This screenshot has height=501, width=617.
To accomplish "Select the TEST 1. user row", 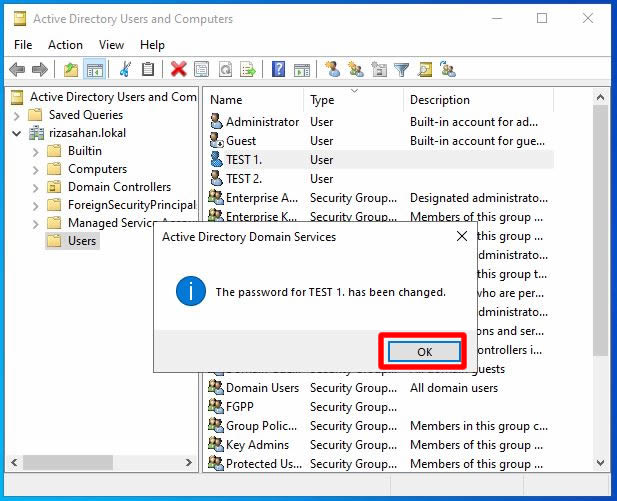I will (x=380, y=159).
